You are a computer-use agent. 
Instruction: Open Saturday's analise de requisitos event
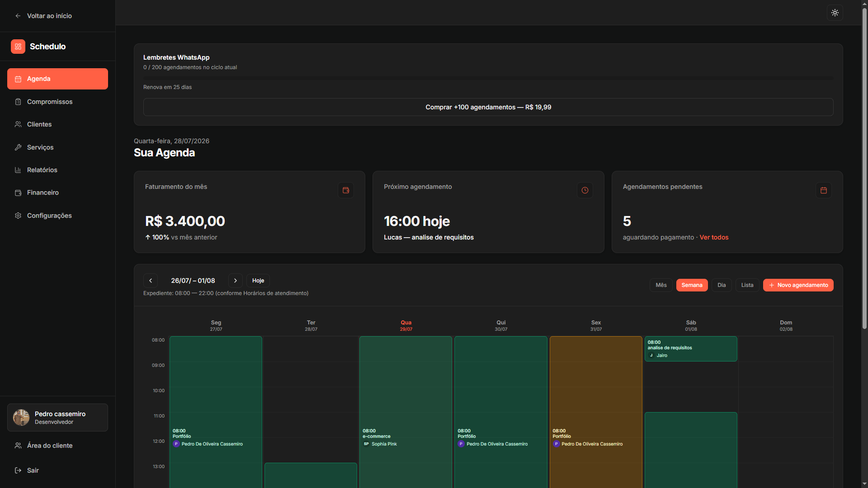coord(691,349)
